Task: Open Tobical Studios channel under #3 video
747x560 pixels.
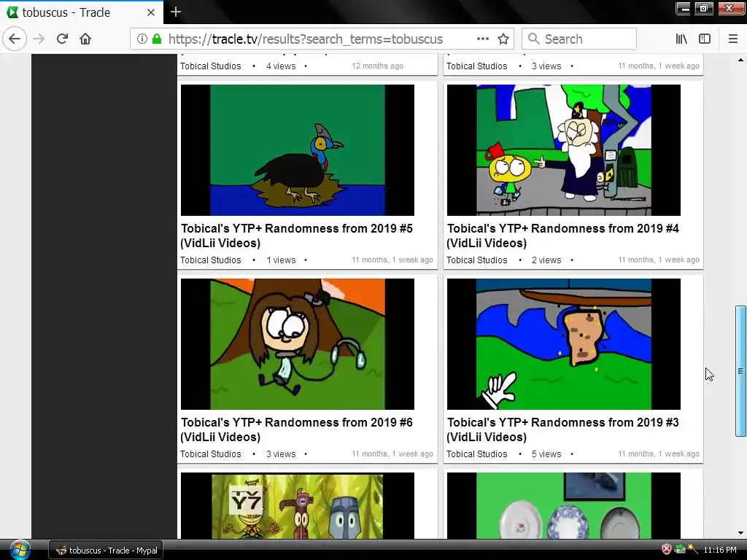Action: (477, 454)
